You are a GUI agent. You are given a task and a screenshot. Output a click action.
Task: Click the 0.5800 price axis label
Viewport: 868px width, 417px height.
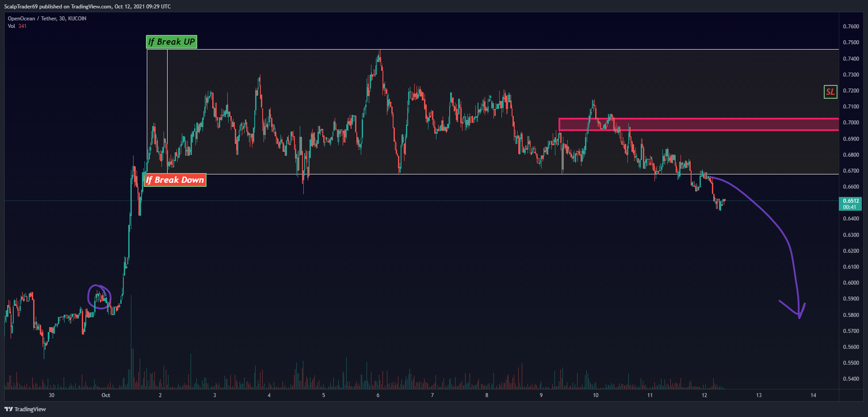tap(851, 315)
